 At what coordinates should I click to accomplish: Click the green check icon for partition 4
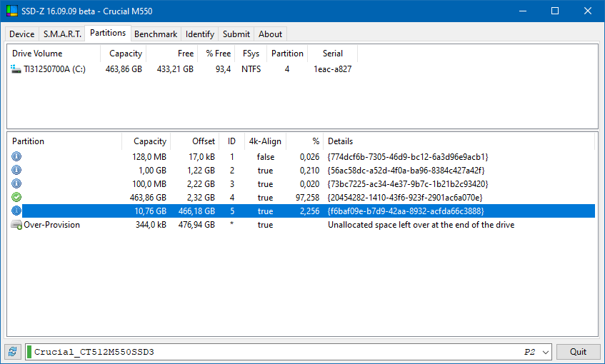point(16,197)
